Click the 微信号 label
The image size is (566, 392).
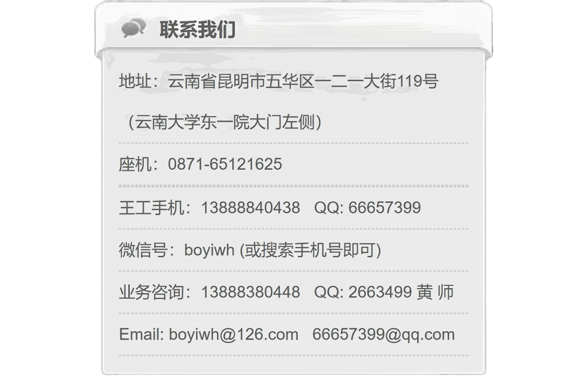[x=143, y=250]
